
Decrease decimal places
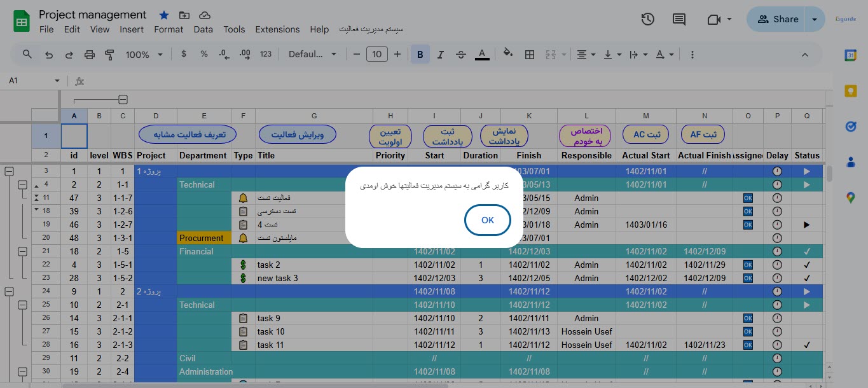pyautogui.click(x=223, y=55)
